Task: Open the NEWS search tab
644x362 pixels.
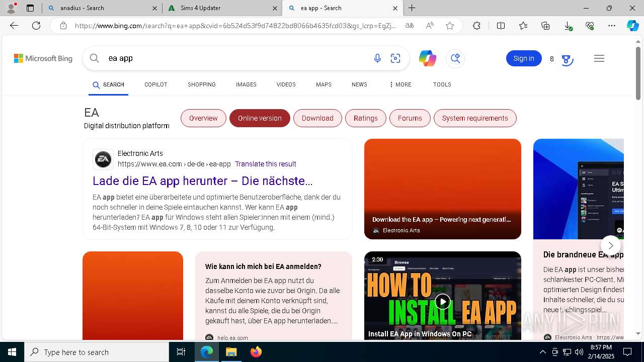Action: click(359, 84)
